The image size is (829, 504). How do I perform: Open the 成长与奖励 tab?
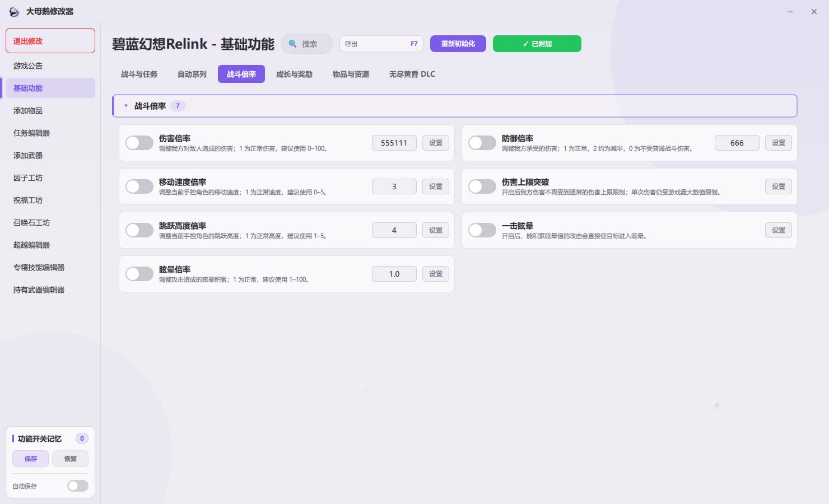[x=294, y=74]
